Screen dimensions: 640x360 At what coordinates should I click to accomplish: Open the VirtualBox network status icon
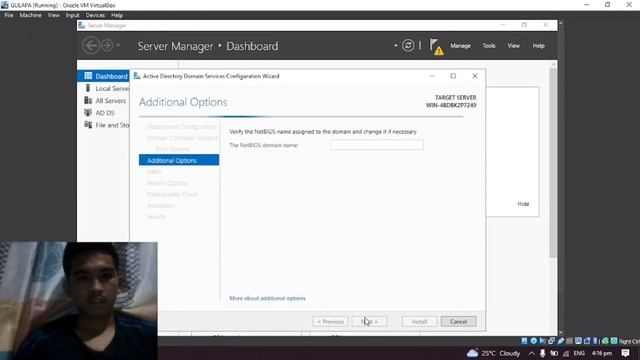tap(551, 341)
